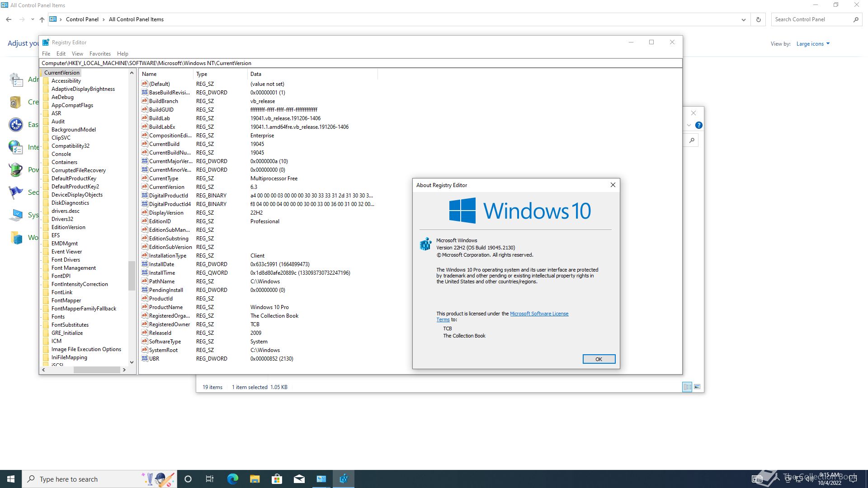Open the Help menu in Registry Editor
This screenshot has height=488, width=868.
(x=123, y=53)
